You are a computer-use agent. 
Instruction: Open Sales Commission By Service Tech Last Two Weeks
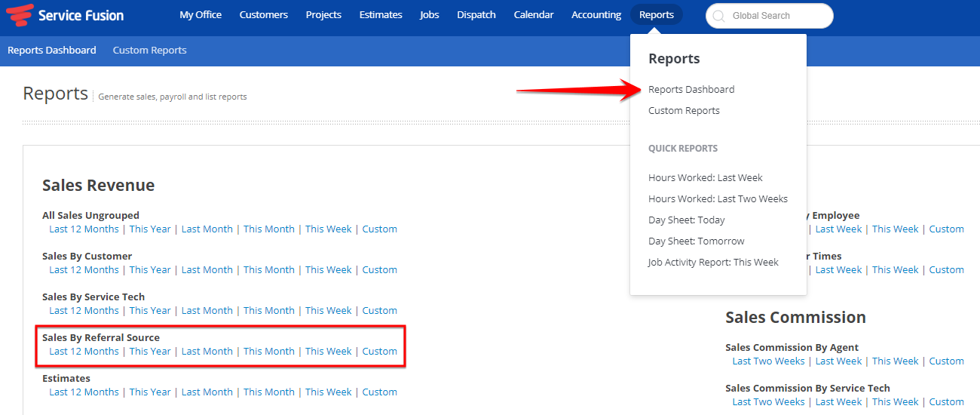[x=769, y=402]
